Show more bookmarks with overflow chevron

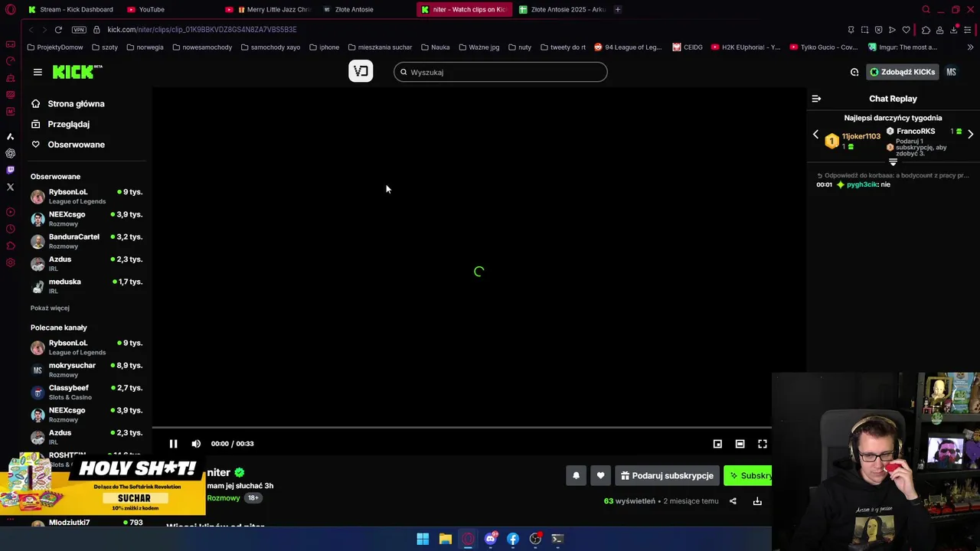point(970,47)
